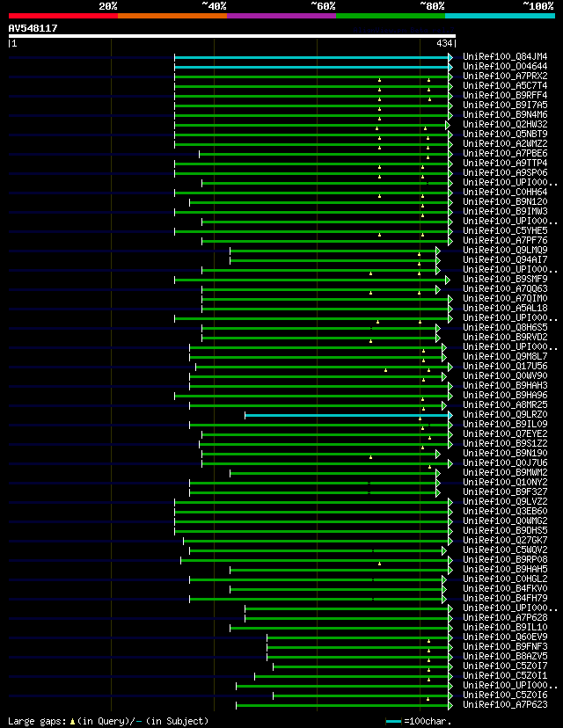Open the UniRef100_Q5NBT9 hit
Viewport: 563px width, 728px height.
point(505,135)
